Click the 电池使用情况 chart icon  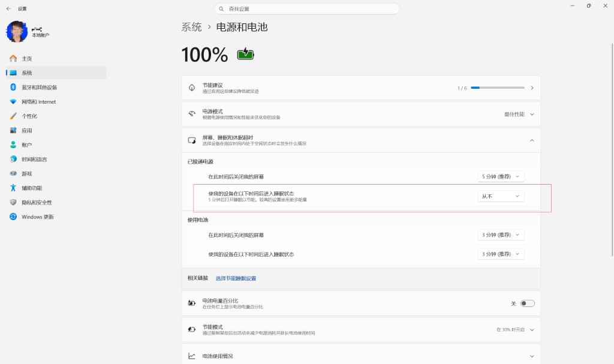tap(192, 356)
